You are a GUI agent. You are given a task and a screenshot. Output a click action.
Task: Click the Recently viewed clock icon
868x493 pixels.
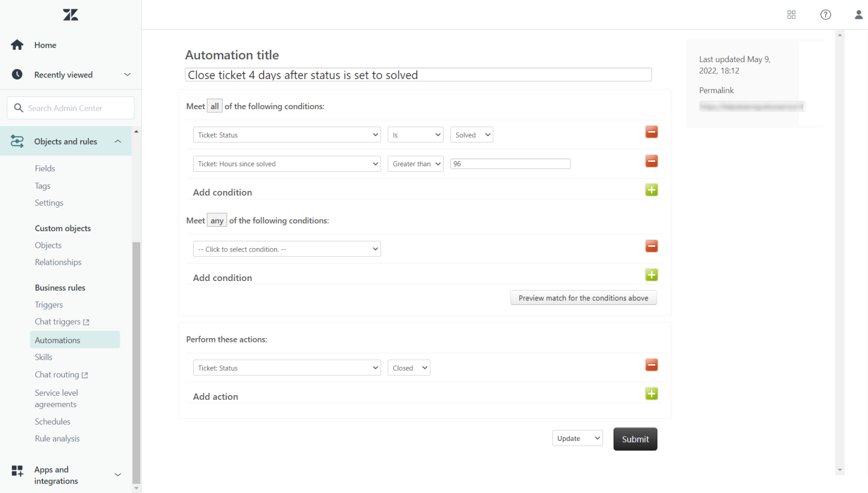(x=17, y=74)
